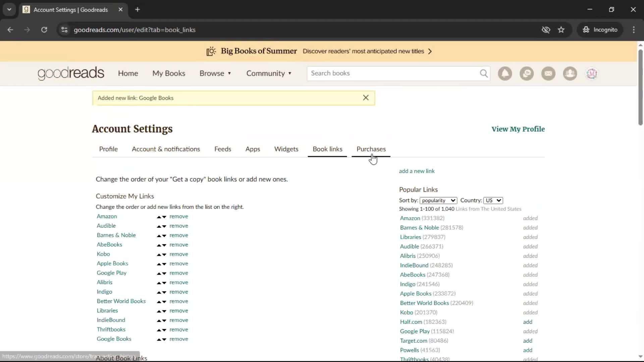The image size is (644, 362).
Task: Open Better World Books in my links list
Action: tap(121, 301)
